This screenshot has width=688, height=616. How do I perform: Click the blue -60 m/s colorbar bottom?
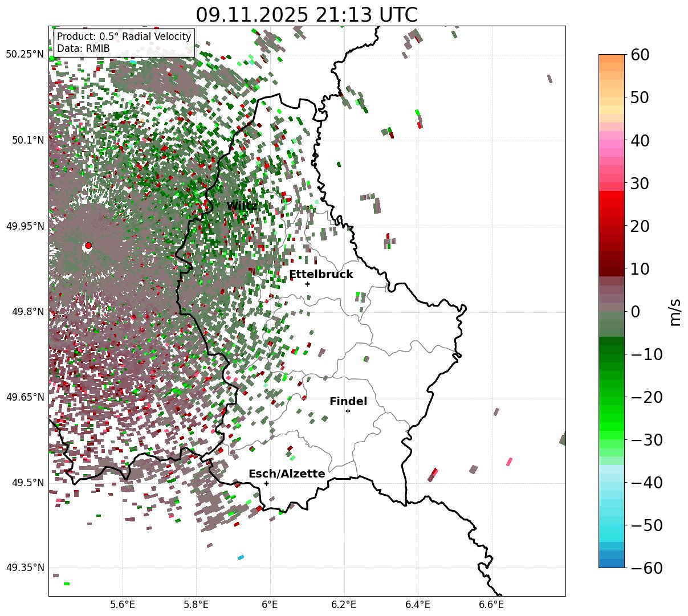[x=612, y=562]
